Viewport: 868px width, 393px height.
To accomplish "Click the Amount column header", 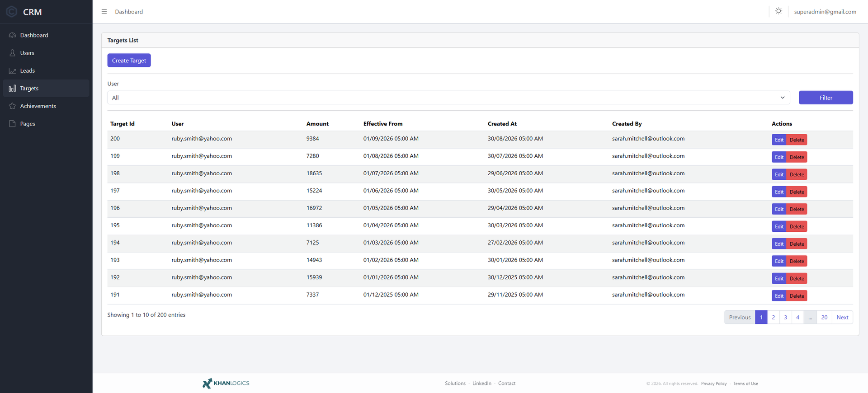I will coord(317,124).
